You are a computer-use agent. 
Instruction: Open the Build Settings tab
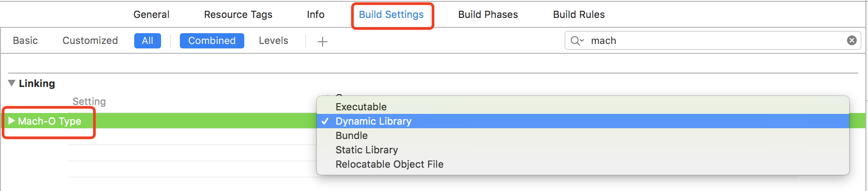[391, 14]
